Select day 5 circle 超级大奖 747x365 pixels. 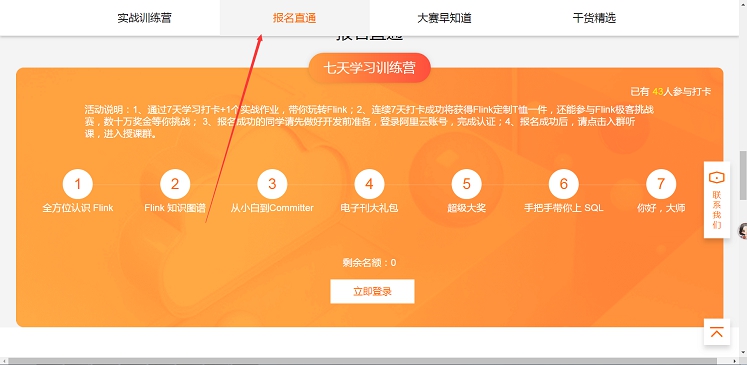click(x=466, y=184)
